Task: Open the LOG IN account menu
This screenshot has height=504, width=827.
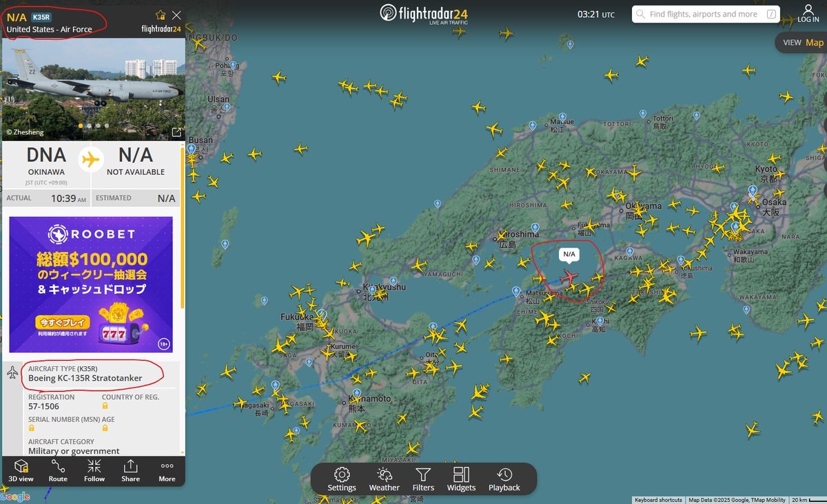Action: pyautogui.click(x=808, y=14)
